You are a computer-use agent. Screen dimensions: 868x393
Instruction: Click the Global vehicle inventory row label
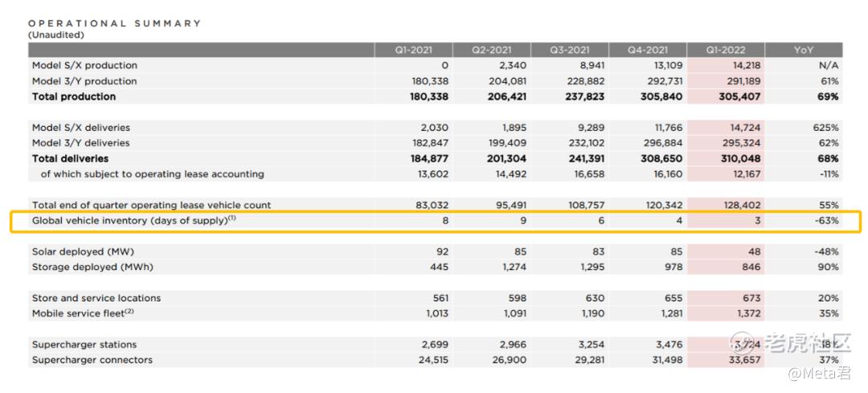click(x=134, y=220)
